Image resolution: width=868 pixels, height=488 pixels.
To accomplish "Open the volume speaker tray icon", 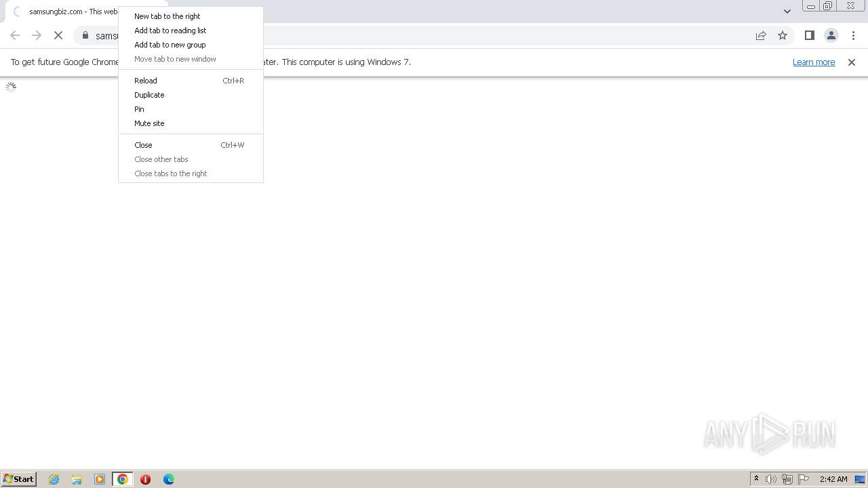I will (x=771, y=479).
